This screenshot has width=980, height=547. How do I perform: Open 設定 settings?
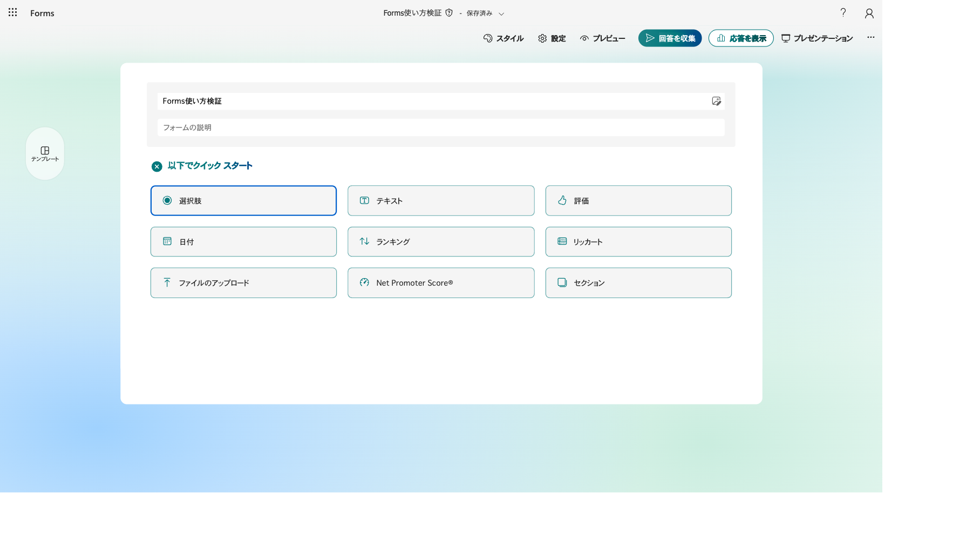click(552, 38)
